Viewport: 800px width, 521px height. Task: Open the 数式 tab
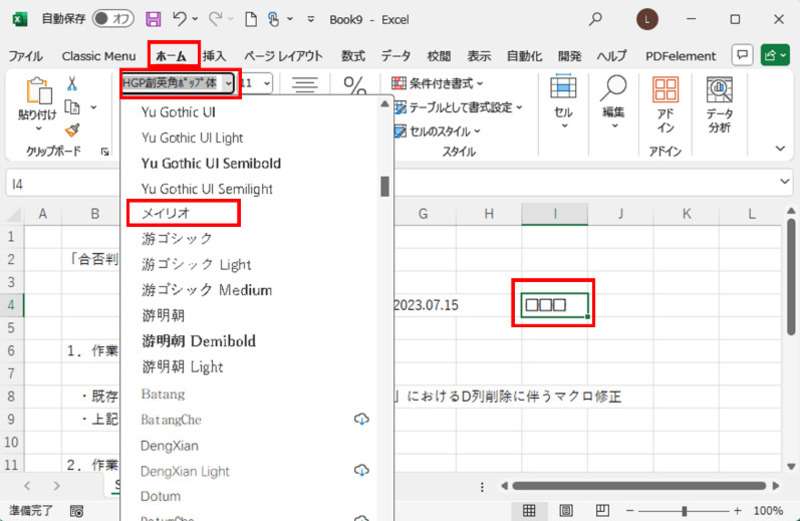354,56
